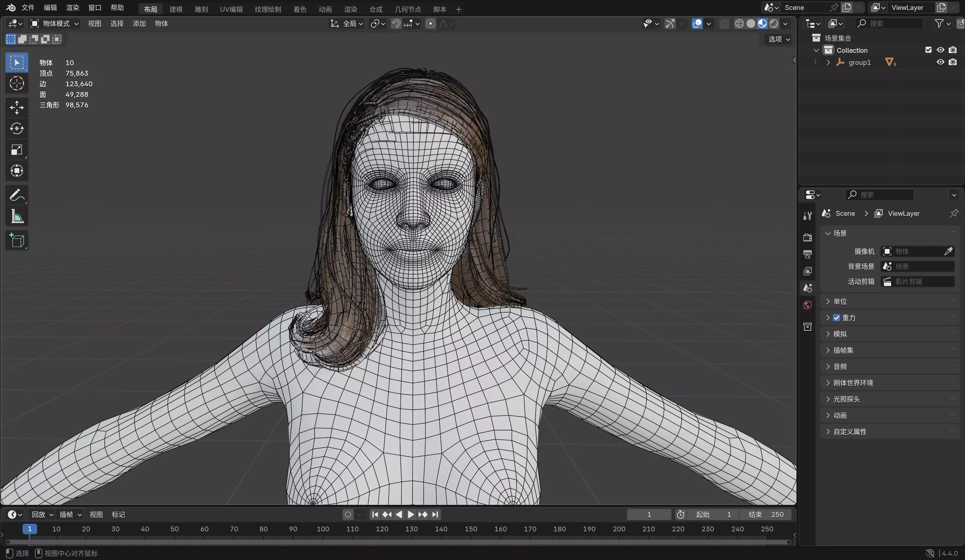Image resolution: width=965 pixels, height=560 pixels.
Task: Open the timeline 标记 menu
Action: click(118, 514)
